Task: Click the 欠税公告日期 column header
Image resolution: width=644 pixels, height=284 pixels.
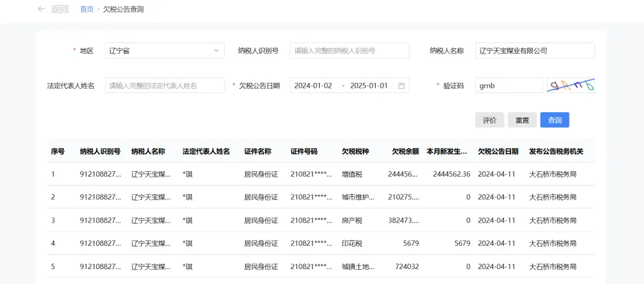Action: click(x=498, y=151)
